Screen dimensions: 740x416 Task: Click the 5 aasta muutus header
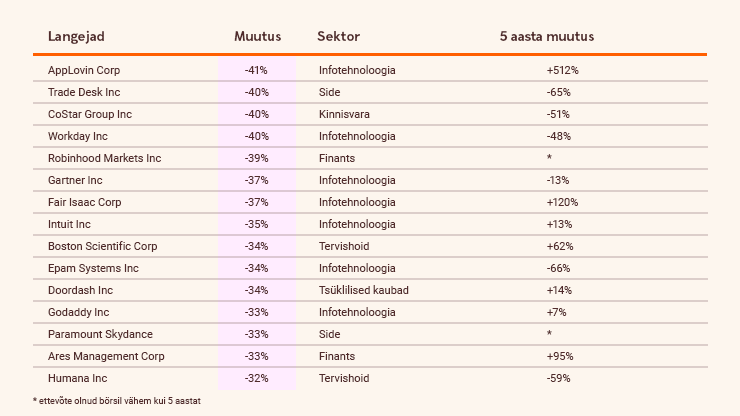point(546,37)
